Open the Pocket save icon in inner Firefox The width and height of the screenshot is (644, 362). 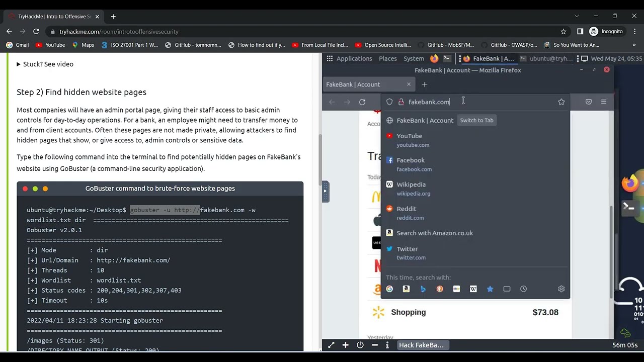click(x=589, y=102)
